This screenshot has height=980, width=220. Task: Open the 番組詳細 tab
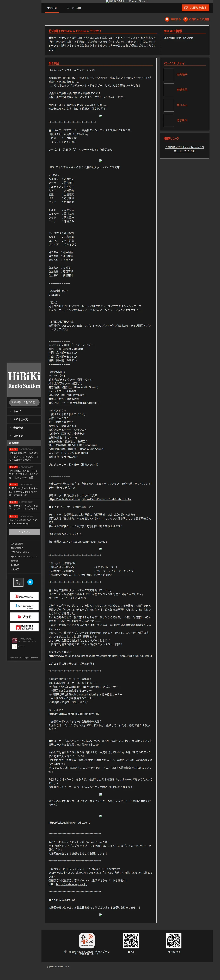52,8
